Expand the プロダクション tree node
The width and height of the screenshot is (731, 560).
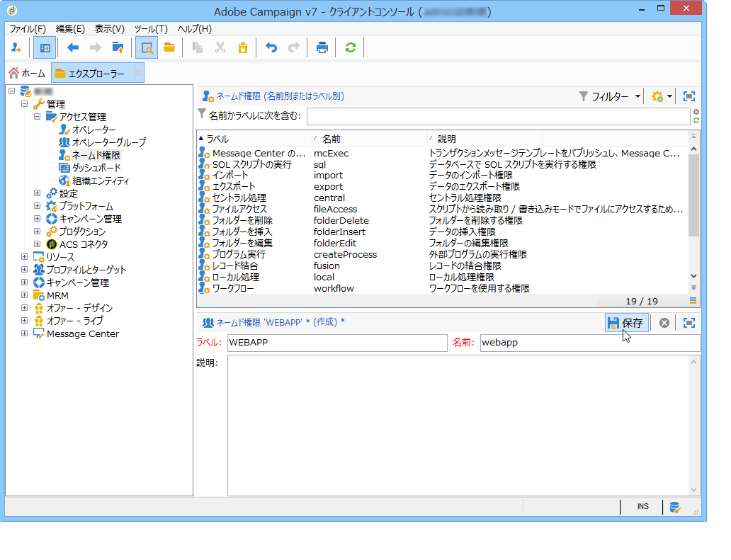click(x=38, y=231)
